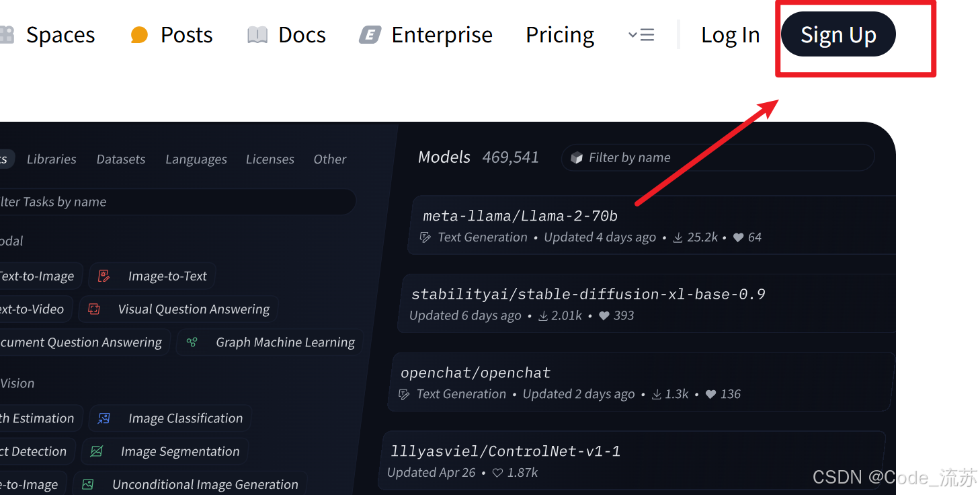Click the orange Posts speech-bubble icon
The width and height of the screenshot is (980, 495).
[139, 34]
